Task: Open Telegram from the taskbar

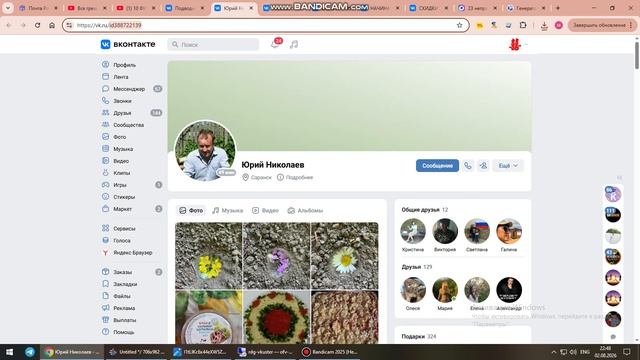Action: [x=30, y=352]
